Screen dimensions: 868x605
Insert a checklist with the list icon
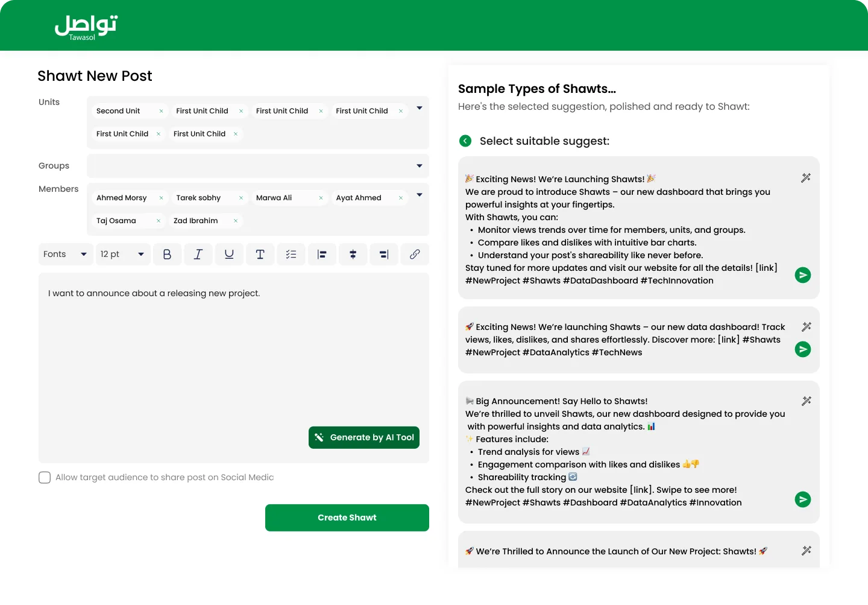291,255
